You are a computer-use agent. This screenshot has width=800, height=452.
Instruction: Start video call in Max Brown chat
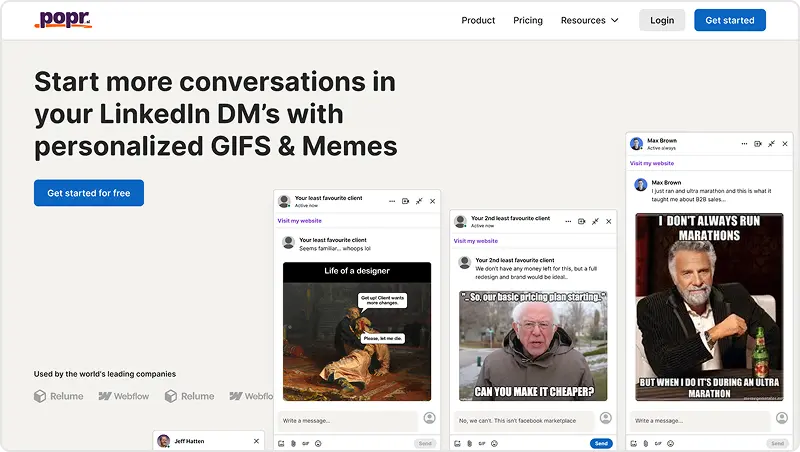[758, 144]
